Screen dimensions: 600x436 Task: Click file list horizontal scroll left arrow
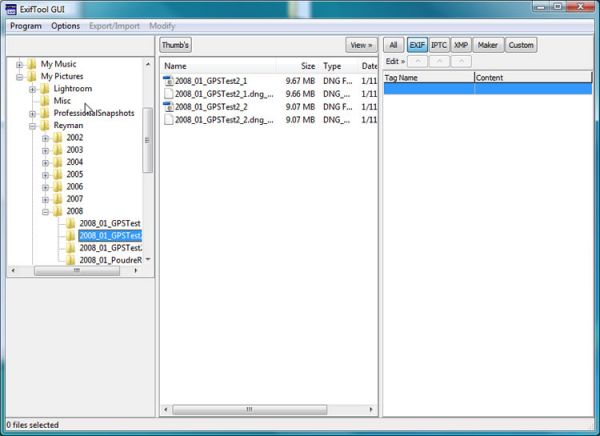click(x=166, y=410)
